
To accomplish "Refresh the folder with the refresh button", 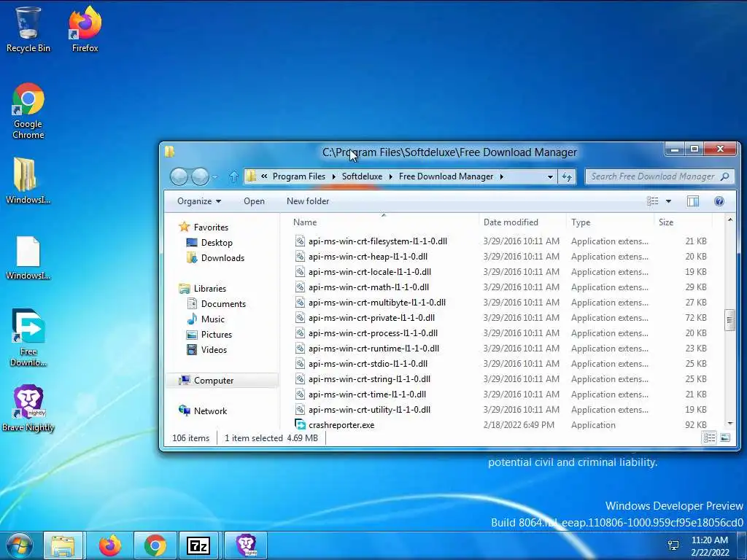I will (x=566, y=176).
